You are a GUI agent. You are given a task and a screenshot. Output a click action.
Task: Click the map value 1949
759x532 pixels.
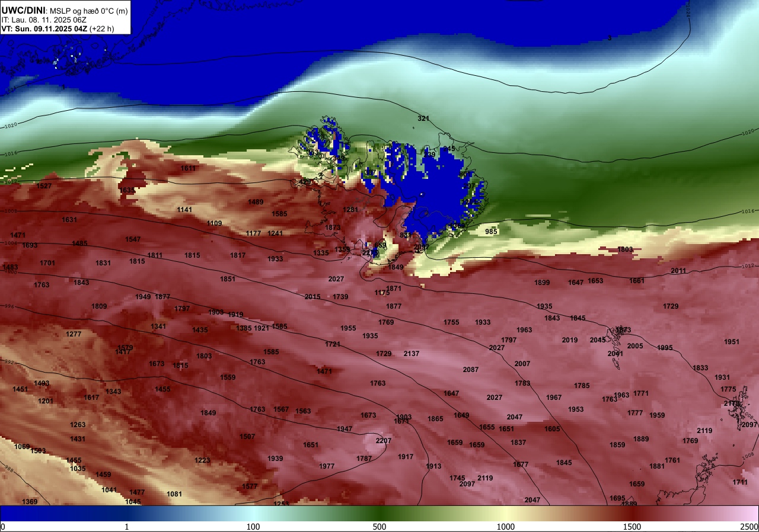coord(143,297)
